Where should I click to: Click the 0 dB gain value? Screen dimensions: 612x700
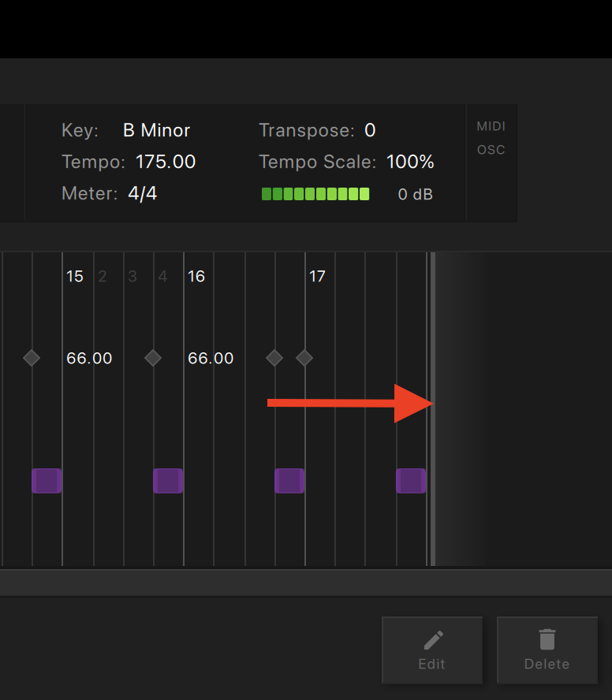click(416, 194)
